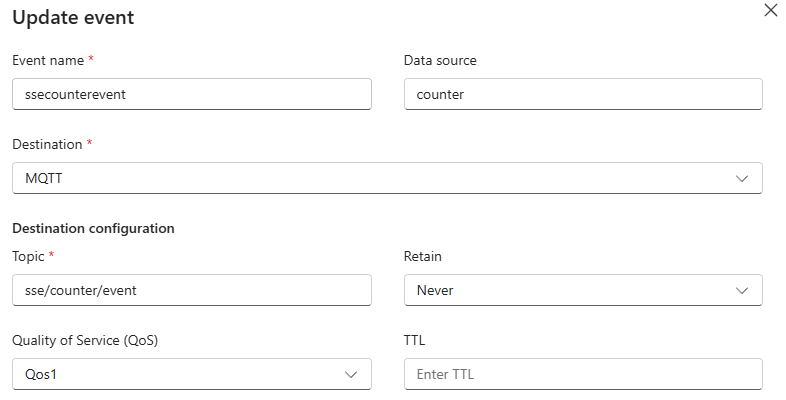Focus the Enter TTL input box
Screen dimensions: 786x400
pyautogui.click(x=582, y=374)
